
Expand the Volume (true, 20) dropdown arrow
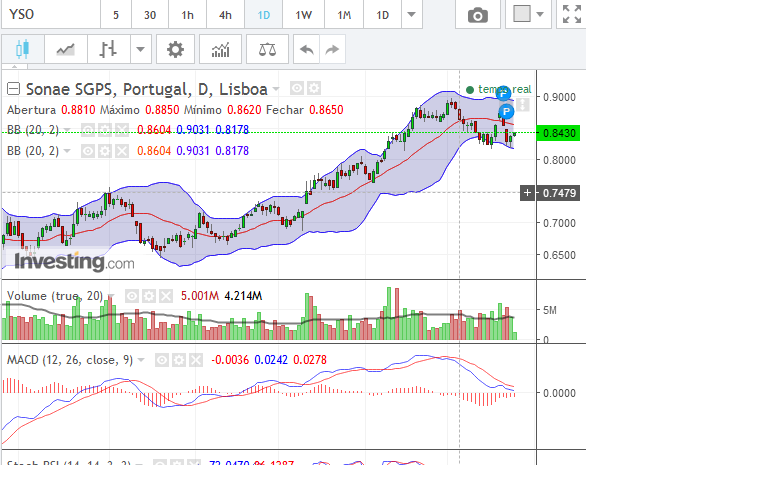(111, 296)
